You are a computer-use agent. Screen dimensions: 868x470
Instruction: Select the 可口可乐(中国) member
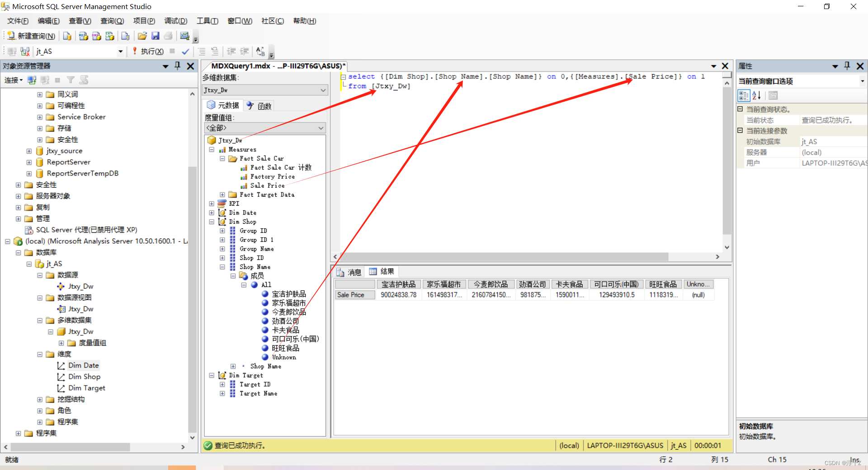(x=295, y=339)
